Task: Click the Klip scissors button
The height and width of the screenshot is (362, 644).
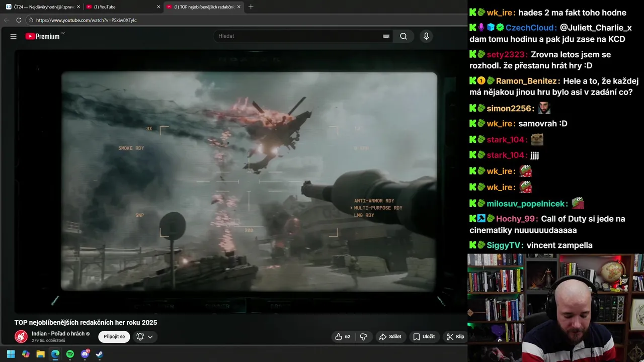Action: [x=455, y=336]
